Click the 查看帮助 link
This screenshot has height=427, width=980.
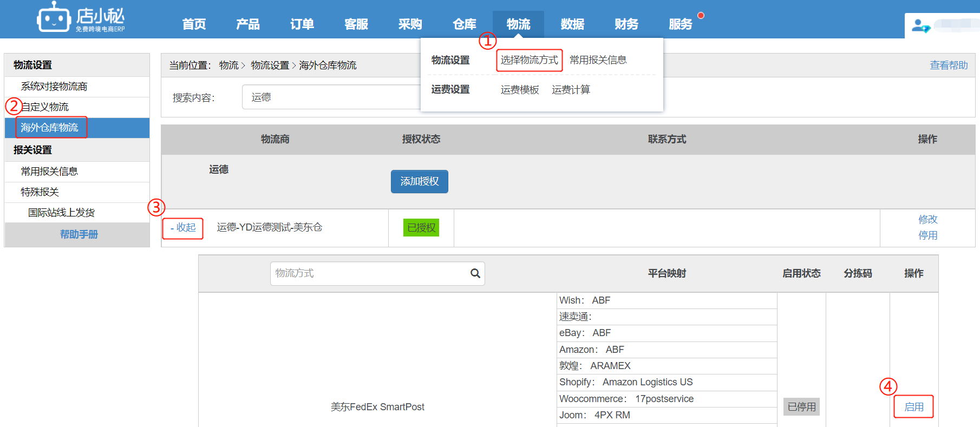tap(949, 65)
